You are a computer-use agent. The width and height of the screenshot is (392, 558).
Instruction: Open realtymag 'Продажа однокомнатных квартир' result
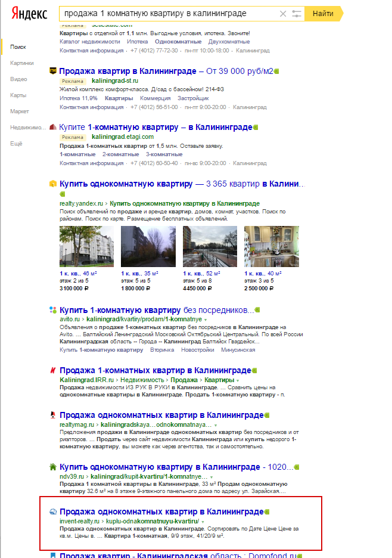(x=161, y=415)
